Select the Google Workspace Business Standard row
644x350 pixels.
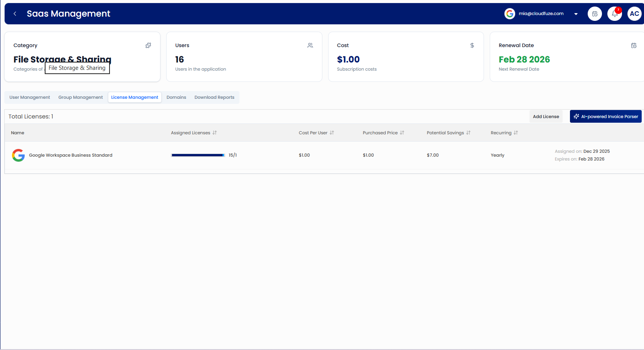click(71, 155)
